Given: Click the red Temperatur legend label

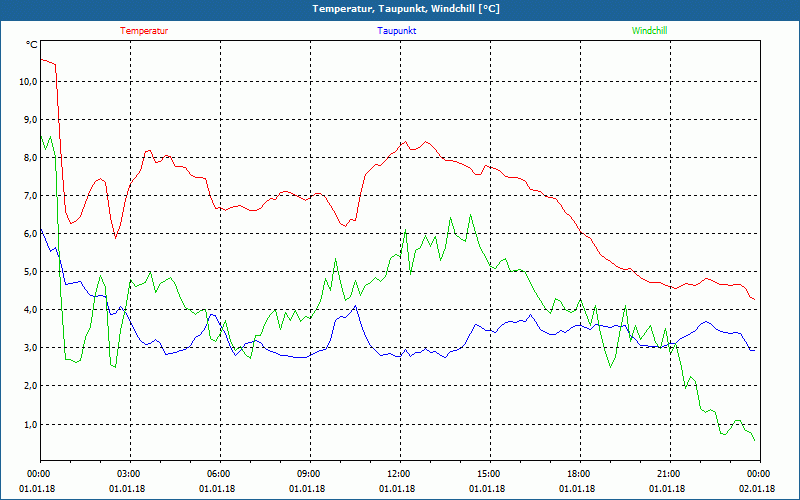Looking at the screenshot, I should [x=144, y=31].
